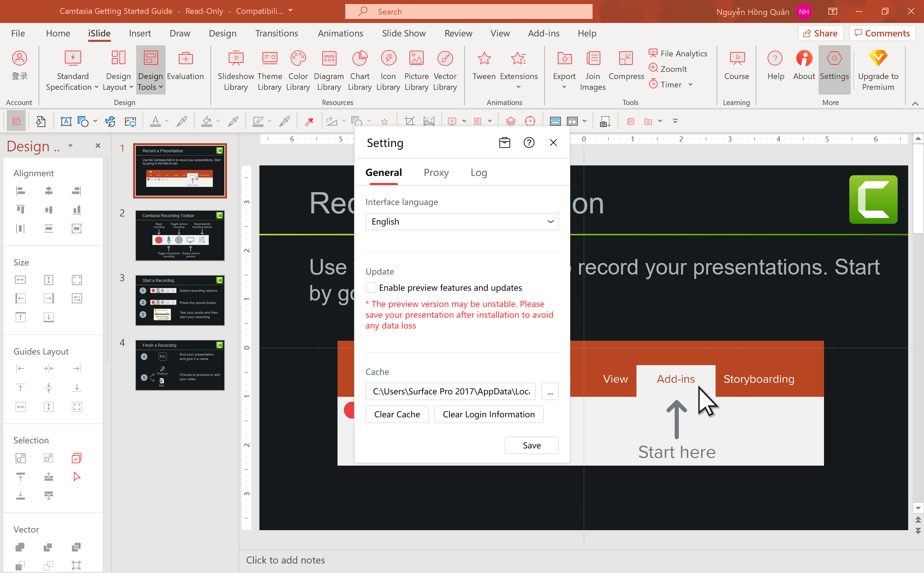Expand the Export dropdown
The image size is (924, 573).
pos(564,87)
